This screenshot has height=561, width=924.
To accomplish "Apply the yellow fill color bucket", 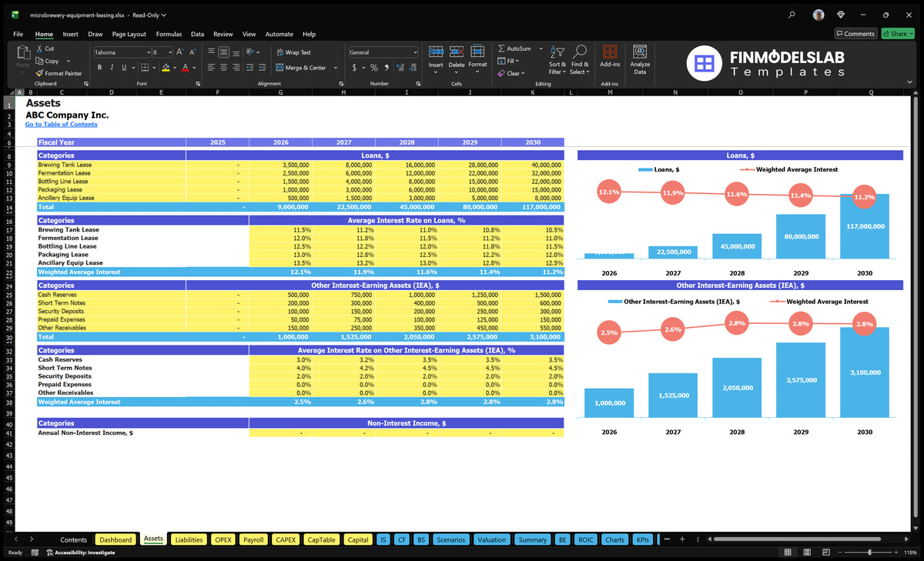I will click(x=166, y=68).
